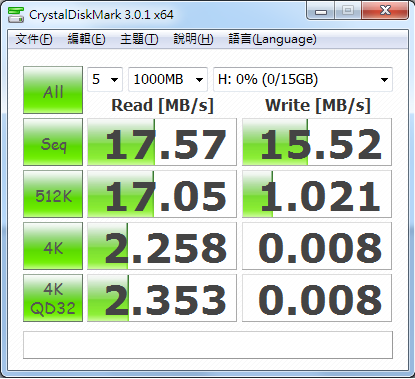Open the H: drive selection dropdown
Viewport: 415px width, 379px height.
tap(303, 79)
